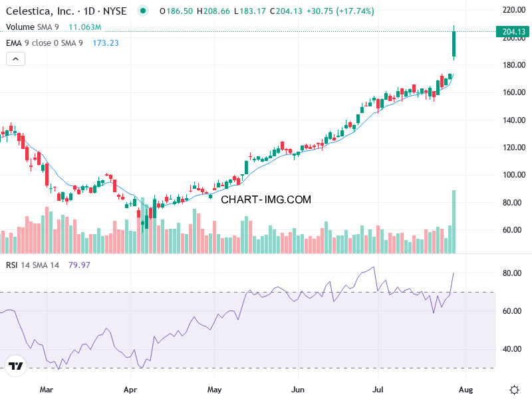Viewport: 532px width, 399px height.
Task: Click the change value +30.75 (+17.74%)
Action: tap(340, 11)
